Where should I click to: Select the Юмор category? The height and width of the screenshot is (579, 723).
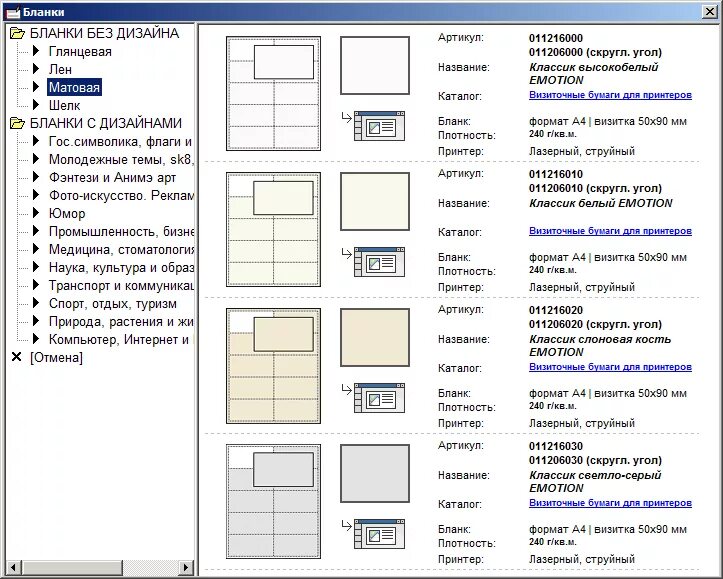(67, 213)
